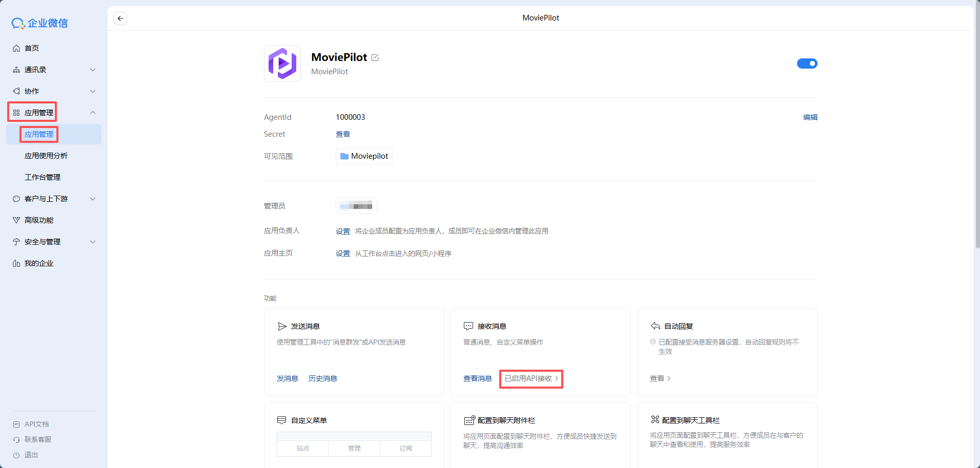This screenshot has height=468, width=980.
Task: Toggle the MoviePilot app enable switch
Action: [x=807, y=63]
